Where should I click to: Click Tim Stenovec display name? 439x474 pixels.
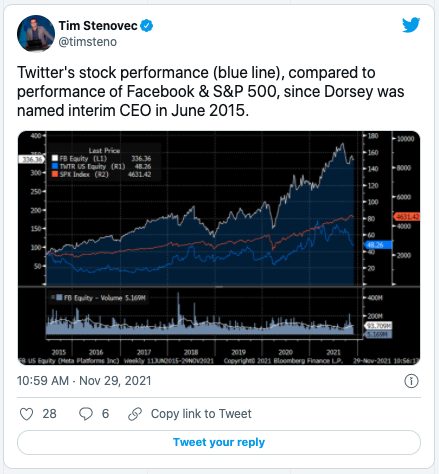98,26
